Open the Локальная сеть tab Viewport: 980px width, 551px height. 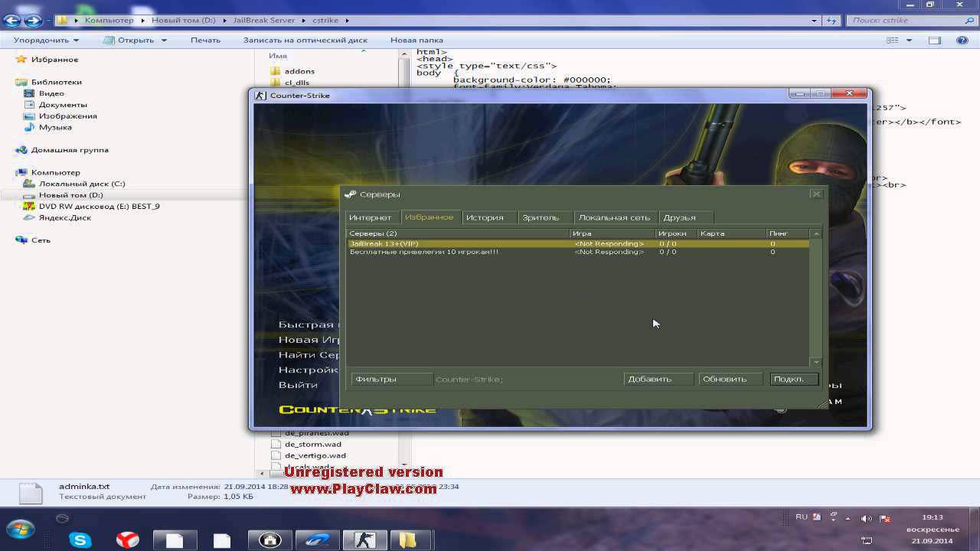pyautogui.click(x=615, y=218)
